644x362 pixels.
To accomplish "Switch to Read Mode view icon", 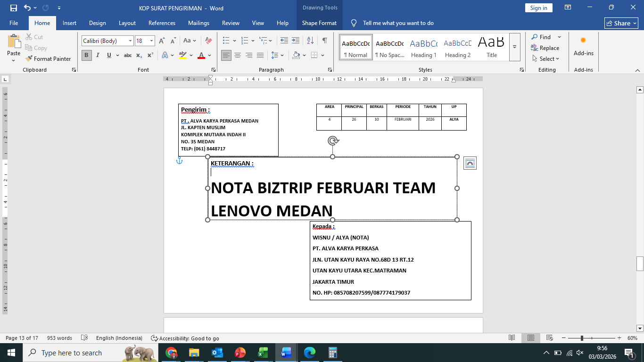I will point(512,338).
